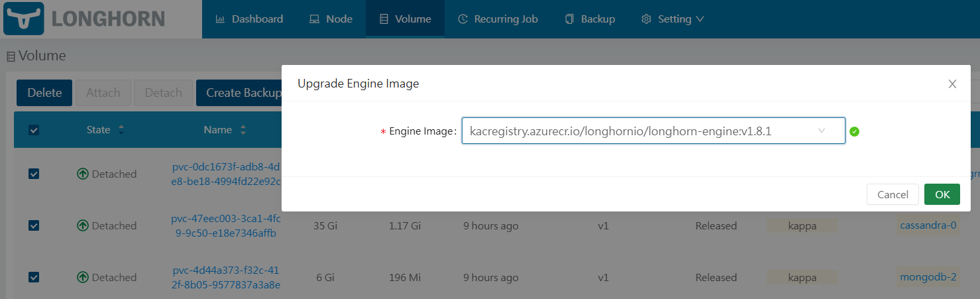This screenshot has height=299, width=980.
Task: Uncheck the pvc-47eec003 volume checkbox
Action: pyautogui.click(x=34, y=226)
